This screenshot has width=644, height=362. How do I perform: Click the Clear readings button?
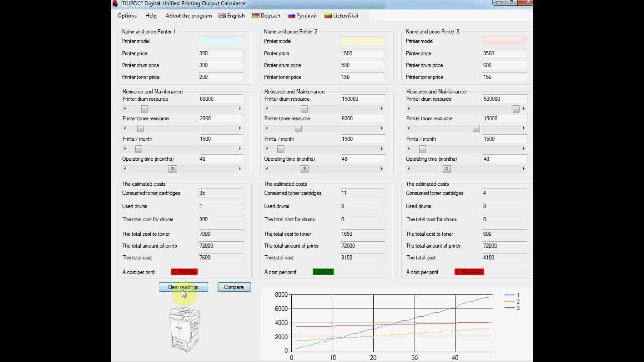point(184,287)
